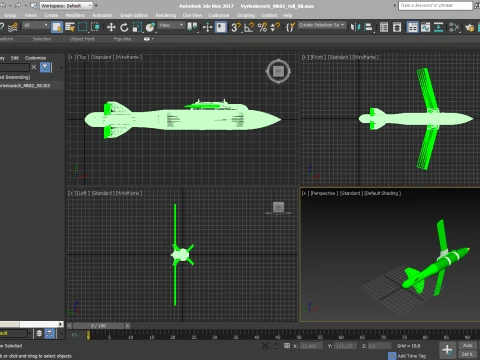Expand the quick access toolbar customize arrow
480x360 pixels.
(96, 6)
